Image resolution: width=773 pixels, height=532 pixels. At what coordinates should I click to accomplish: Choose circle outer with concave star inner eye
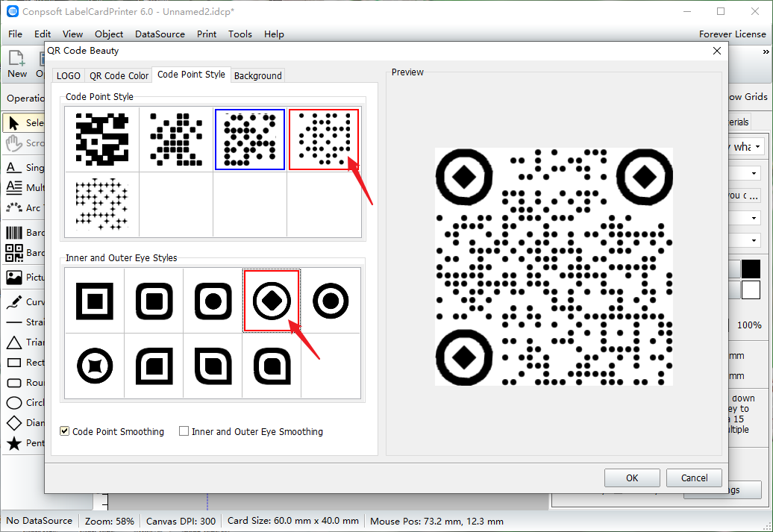95,366
